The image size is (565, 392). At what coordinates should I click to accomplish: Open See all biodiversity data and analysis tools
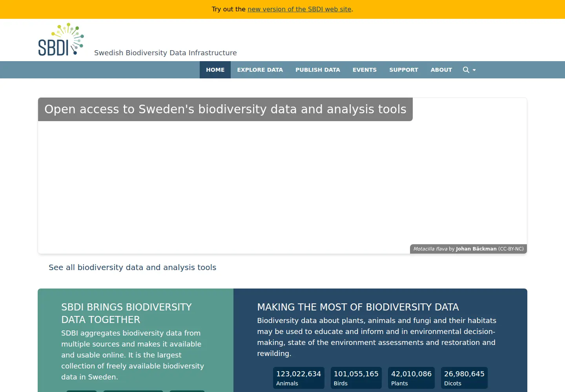point(132,267)
